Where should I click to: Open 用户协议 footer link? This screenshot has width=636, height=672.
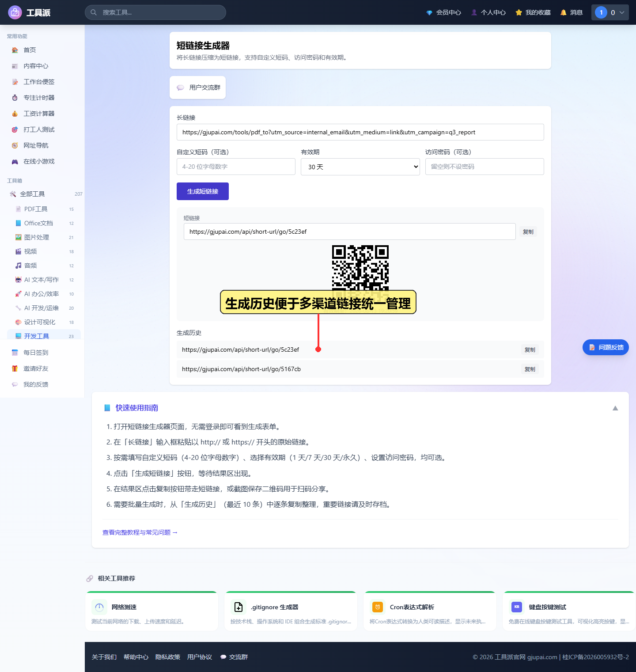click(200, 657)
